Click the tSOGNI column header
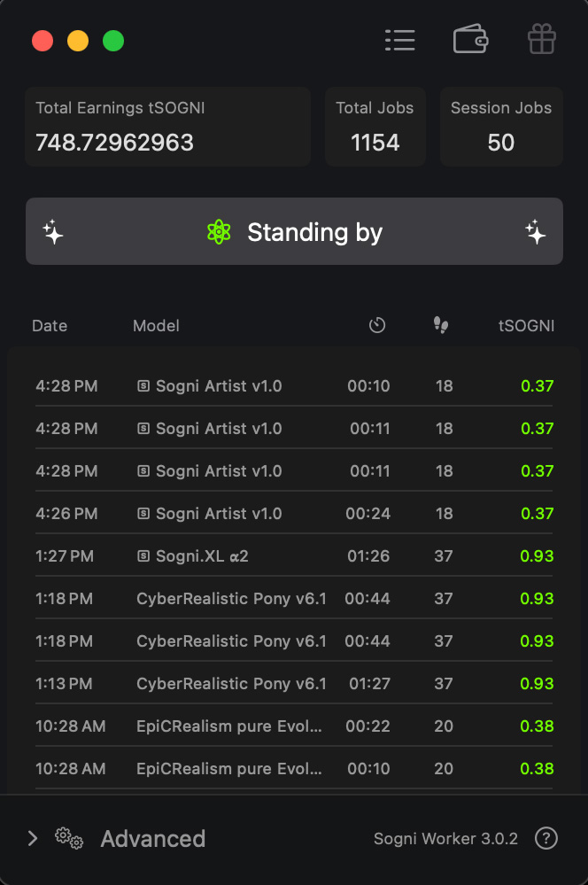588x885 pixels. [526, 325]
